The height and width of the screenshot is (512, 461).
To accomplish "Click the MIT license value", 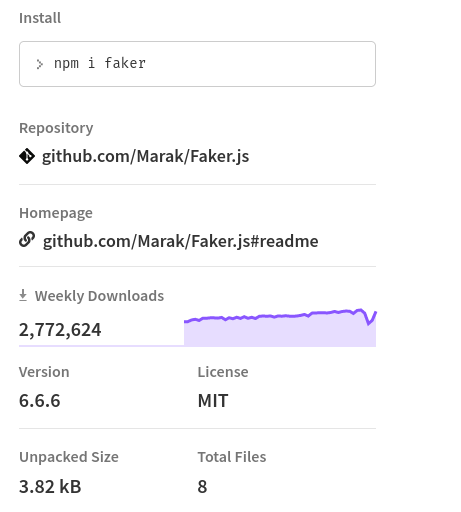I will pos(213,401).
